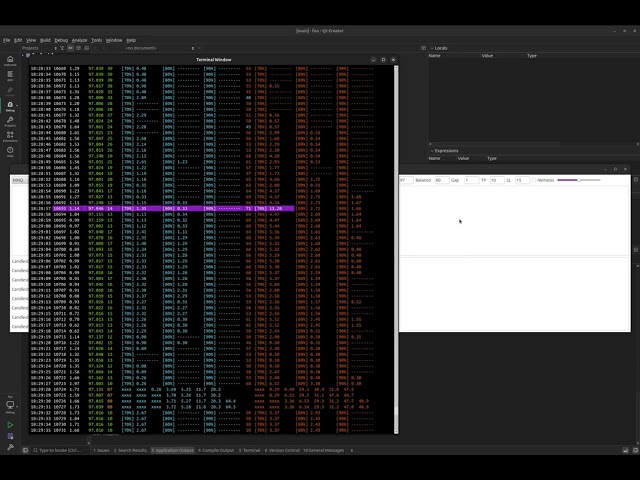The image size is (640, 480).
Task: Go back with the editor navigation arrow
Action: [x=96, y=48]
